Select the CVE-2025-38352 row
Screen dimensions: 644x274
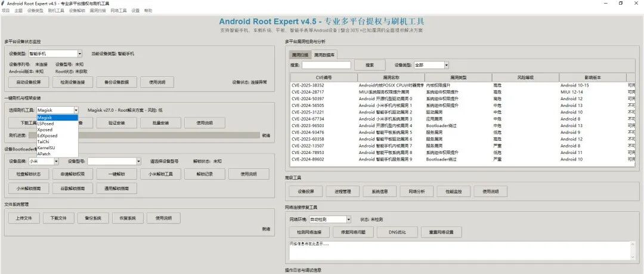pos(463,85)
